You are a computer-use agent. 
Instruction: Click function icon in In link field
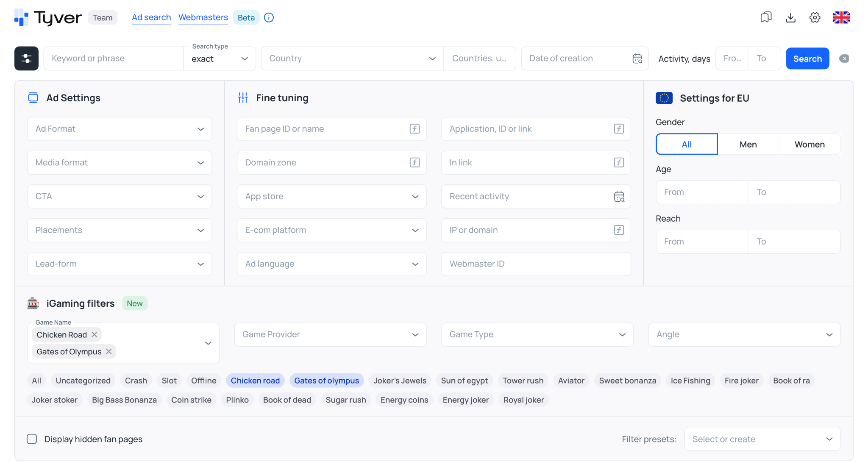coord(619,162)
